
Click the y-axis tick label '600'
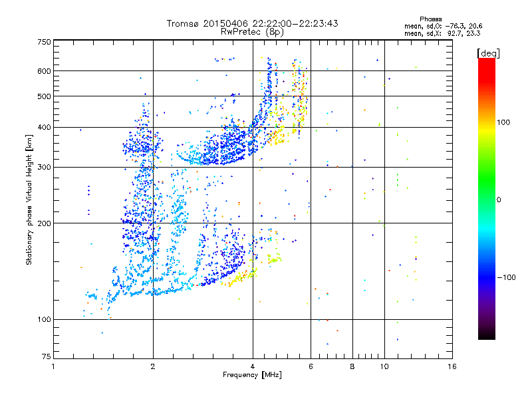[x=45, y=71]
